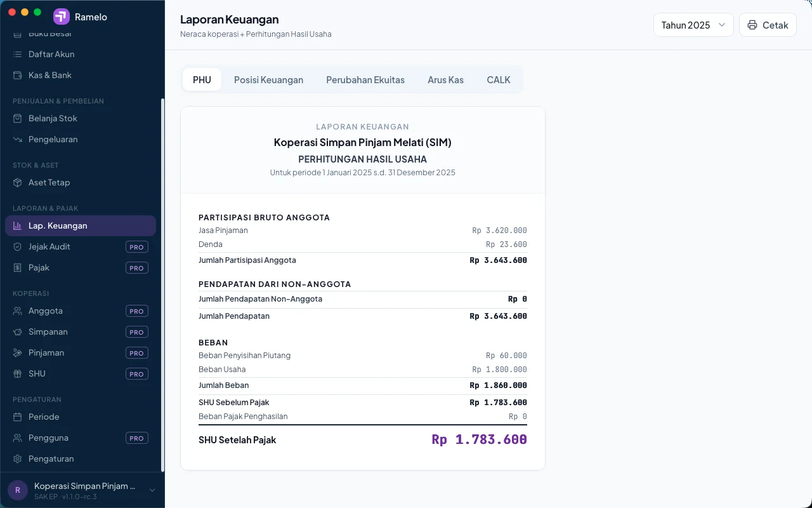Click the Jejak Audit shield icon
Viewport: 812px width, 508px height.
pos(17,246)
